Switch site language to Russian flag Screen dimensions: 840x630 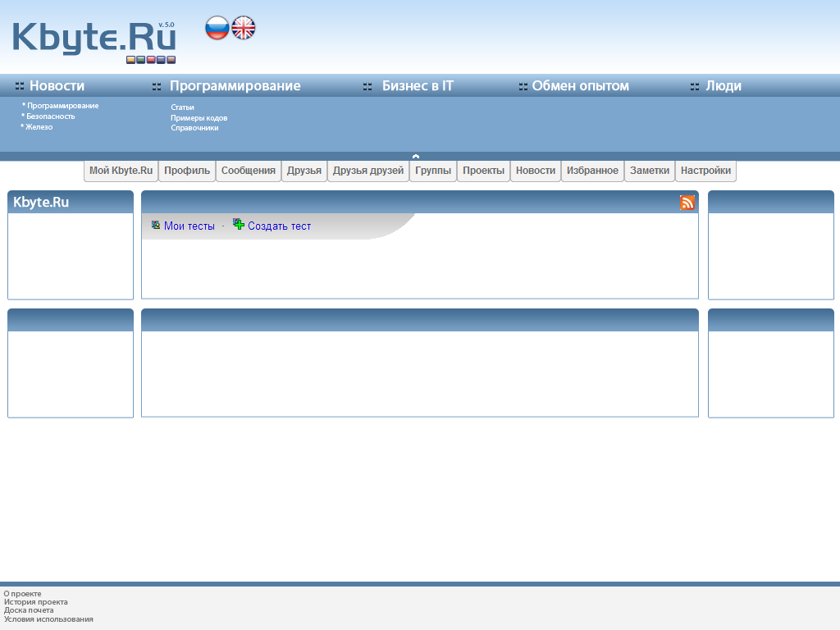[x=217, y=28]
